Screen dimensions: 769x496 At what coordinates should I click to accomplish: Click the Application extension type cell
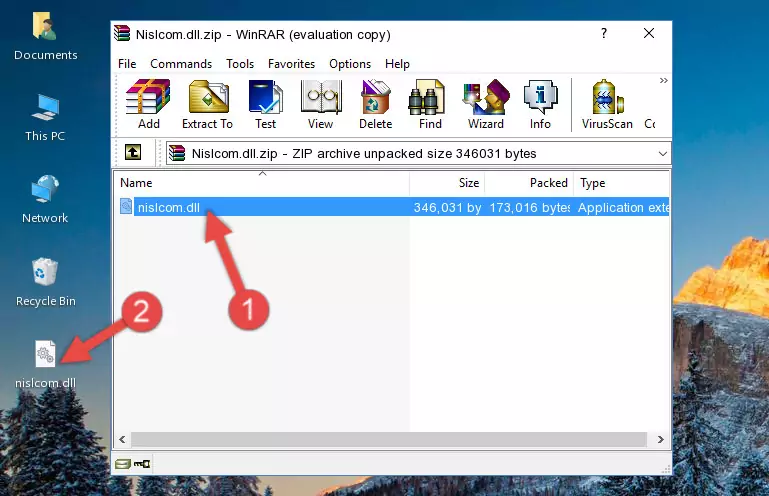pos(623,208)
